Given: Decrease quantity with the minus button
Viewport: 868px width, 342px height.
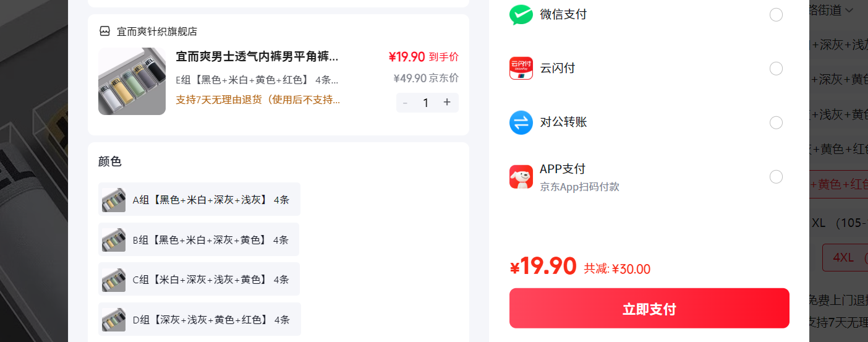Looking at the screenshot, I should click(405, 103).
